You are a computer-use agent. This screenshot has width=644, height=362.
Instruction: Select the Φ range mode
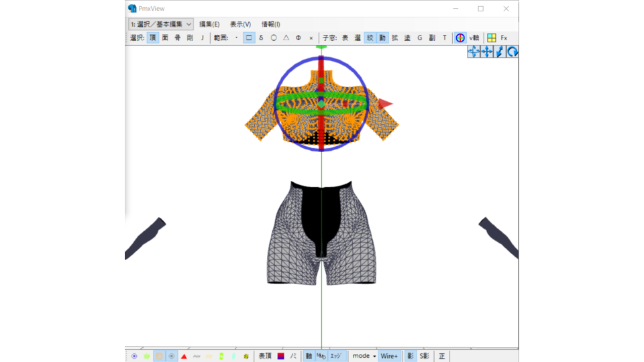point(299,38)
